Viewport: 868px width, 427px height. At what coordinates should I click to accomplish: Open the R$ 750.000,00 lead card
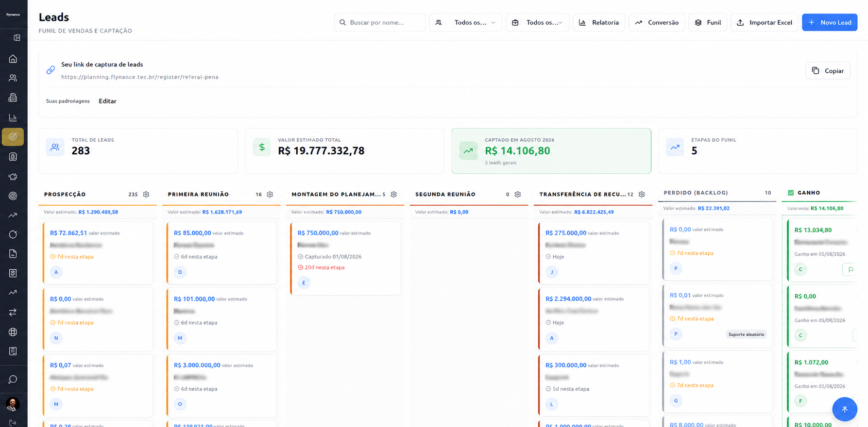345,258
